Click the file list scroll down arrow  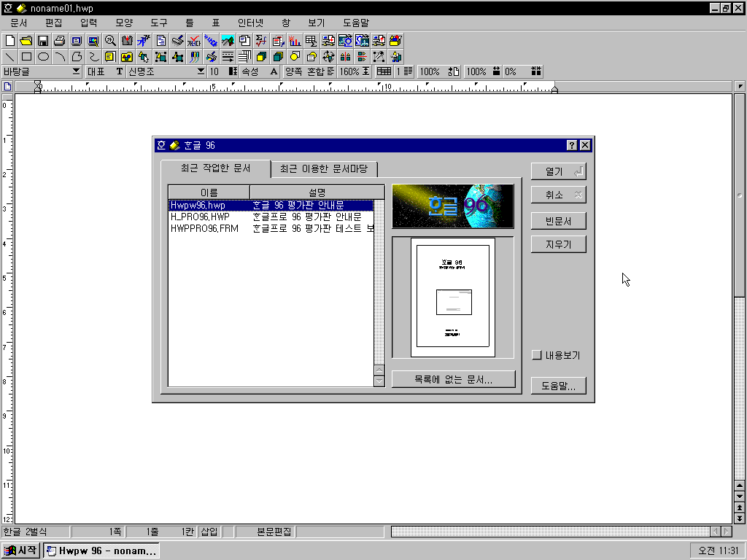(379, 381)
